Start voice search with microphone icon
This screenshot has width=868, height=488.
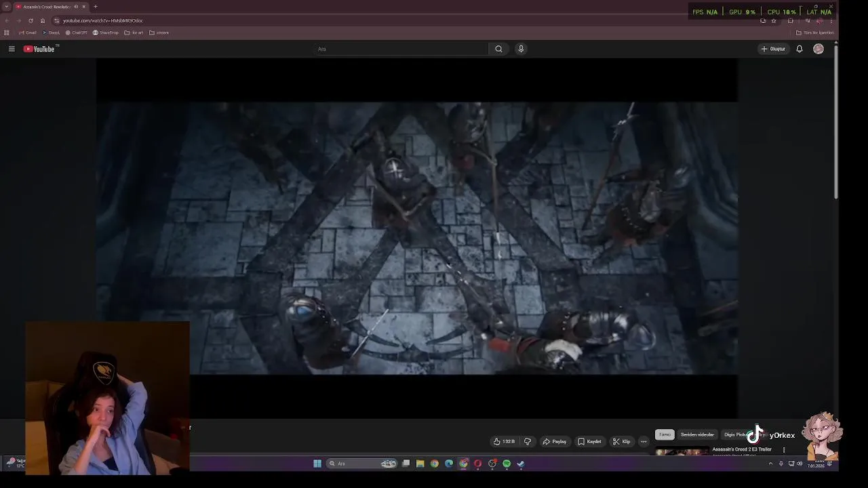click(521, 49)
